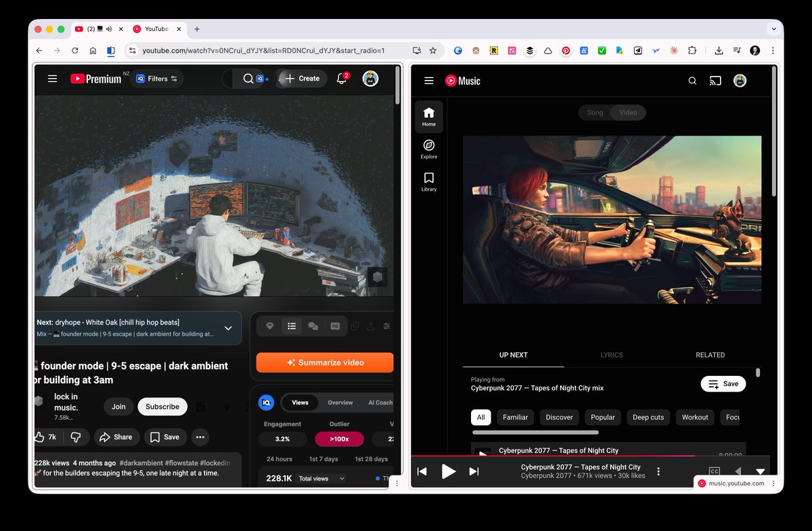This screenshot has width=812, height=531.
Task: Open YouTube guide hamburger menu in left pane
Action: tap(52, 79)
